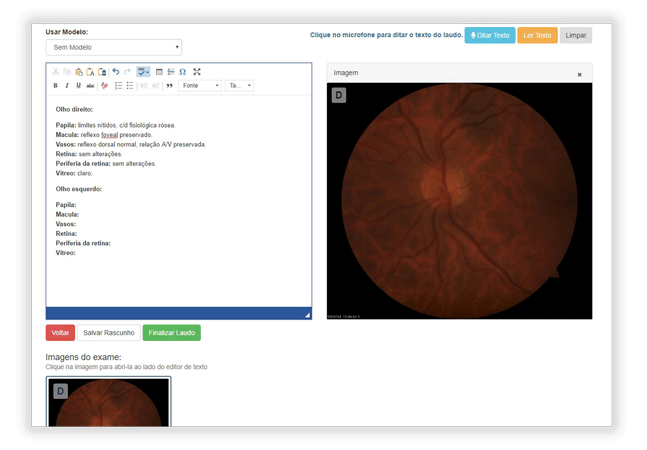Redo the last edit
Image resolution: width=647 pixels, height=450 pixels.
[x=127, y=72]
